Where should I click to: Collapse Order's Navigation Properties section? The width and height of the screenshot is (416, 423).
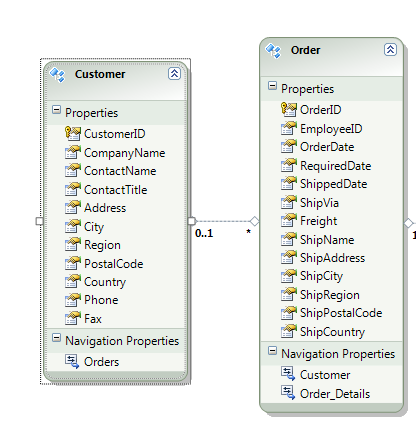click(x=272, y=351)
